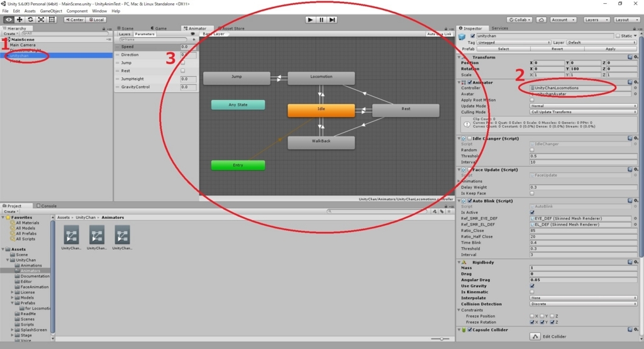This screenshot has height=349, width=644.
Task: Open the Window menu
Action: point(99,11)
